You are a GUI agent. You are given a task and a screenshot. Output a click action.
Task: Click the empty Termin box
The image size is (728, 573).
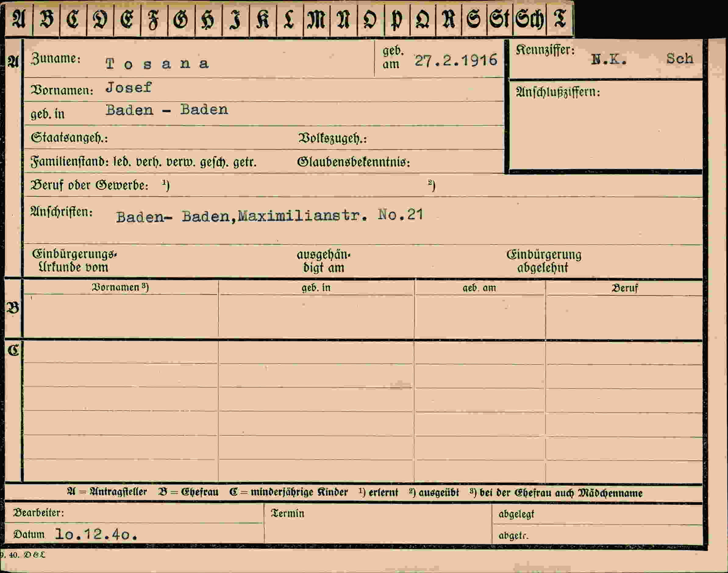pyautogui.click(x=378, y=524)
